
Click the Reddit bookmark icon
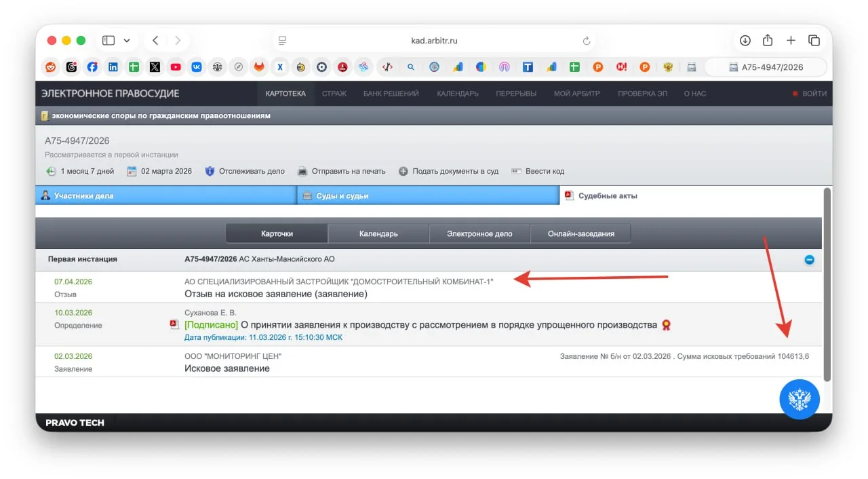coord(51,67)
